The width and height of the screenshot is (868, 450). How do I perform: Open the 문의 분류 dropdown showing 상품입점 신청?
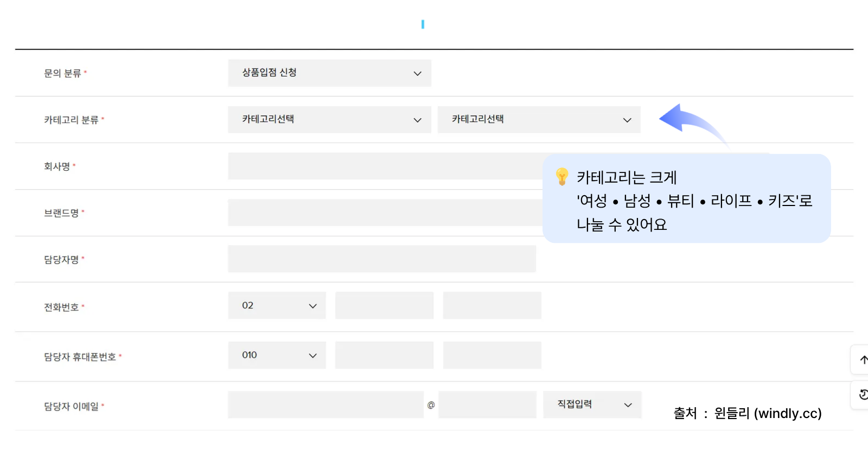[329, 73]
